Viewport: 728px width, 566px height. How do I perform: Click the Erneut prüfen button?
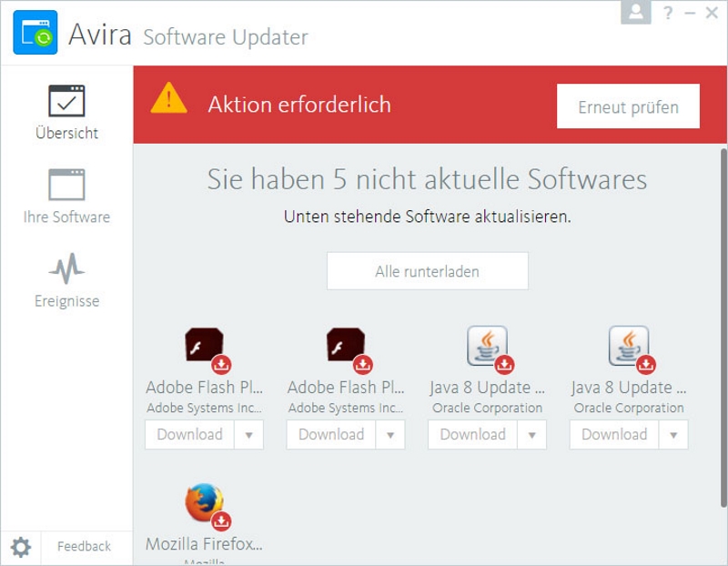(x=628, y=106)
